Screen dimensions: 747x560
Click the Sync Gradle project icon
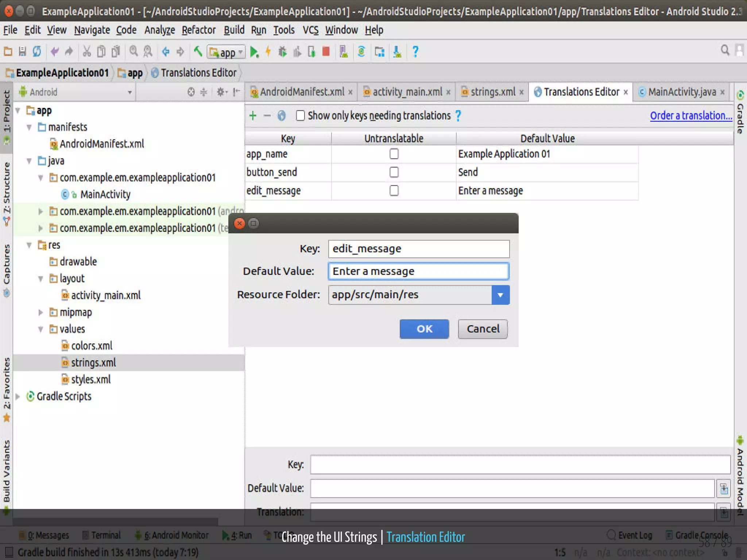[x=361, y=52]
